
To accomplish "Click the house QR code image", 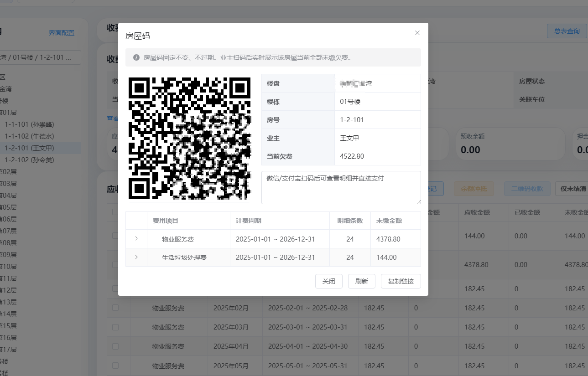I will tap(189, 138).
